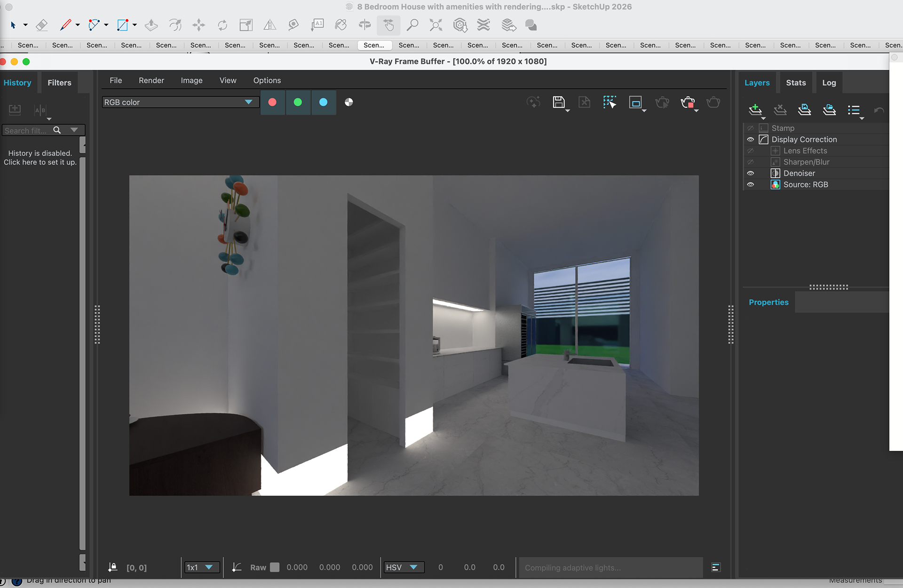
Task: Toggle visibility of the Denoiser layer
Action: click(x=751, y=173)
